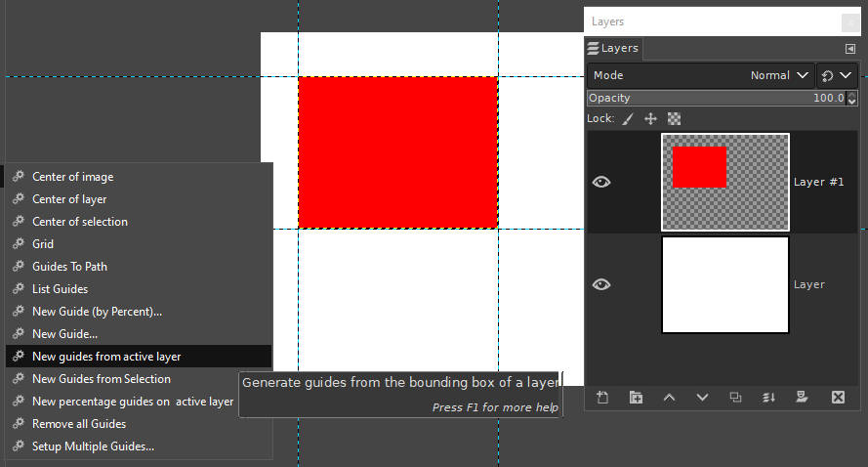Switch to the Layers tab
This screenshot has width=868, height=467.
pos(613,48)
